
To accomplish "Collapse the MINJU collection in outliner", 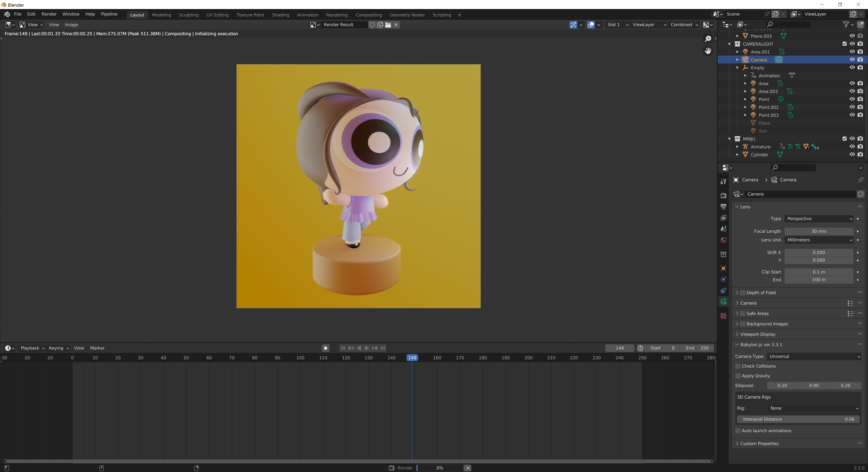I will click(729, 139).
